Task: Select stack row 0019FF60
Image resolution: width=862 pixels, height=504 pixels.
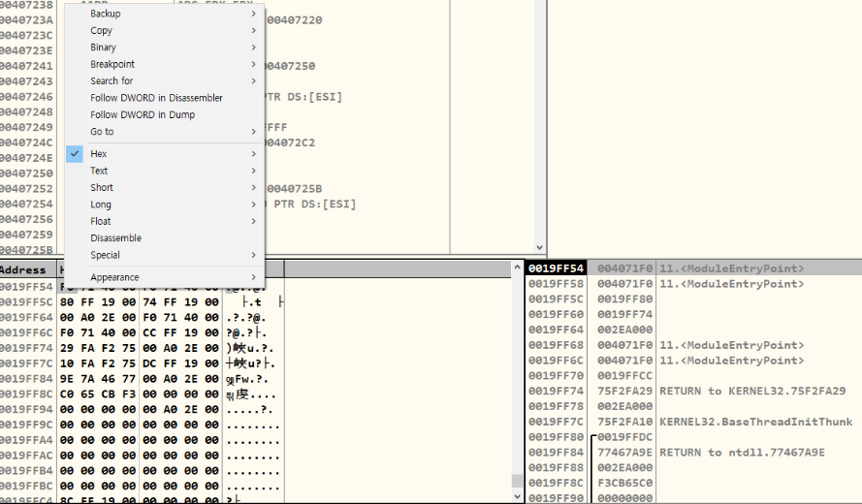Action: coord(692,314)
